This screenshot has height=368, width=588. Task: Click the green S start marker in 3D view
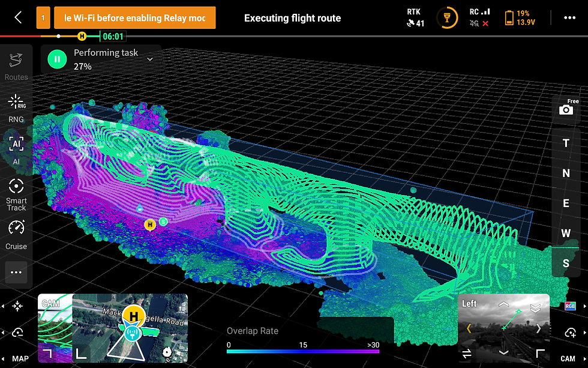(x=163, y=222)
